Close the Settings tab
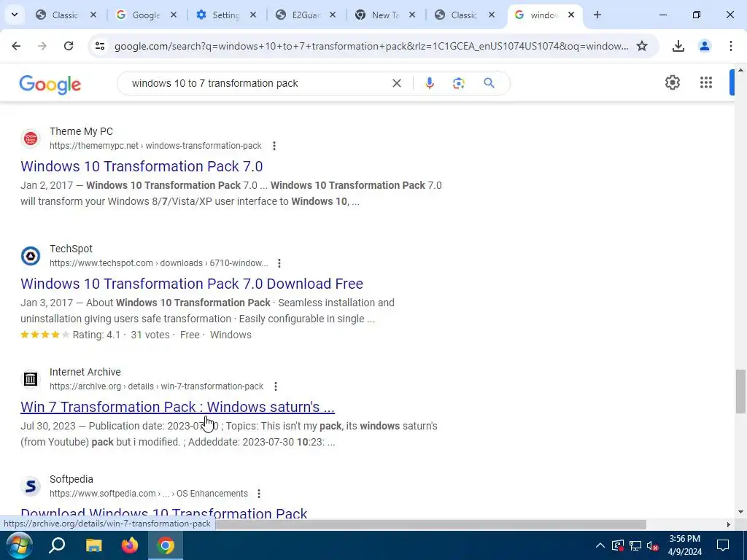Image resolution: width=747 pixels, height=560 pixels. [253, 15]
